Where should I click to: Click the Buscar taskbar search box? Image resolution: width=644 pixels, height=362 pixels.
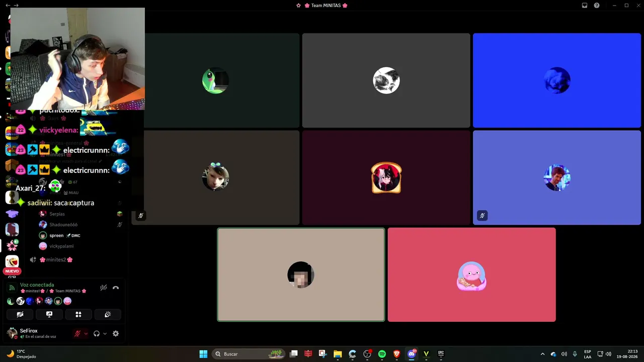point(249,354)
